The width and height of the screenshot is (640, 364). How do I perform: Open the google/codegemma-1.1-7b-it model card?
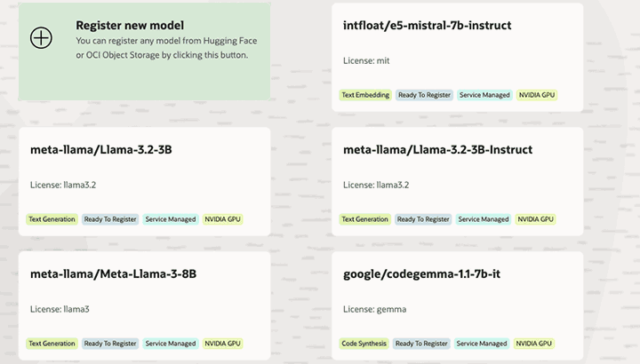tap(421, 274)
